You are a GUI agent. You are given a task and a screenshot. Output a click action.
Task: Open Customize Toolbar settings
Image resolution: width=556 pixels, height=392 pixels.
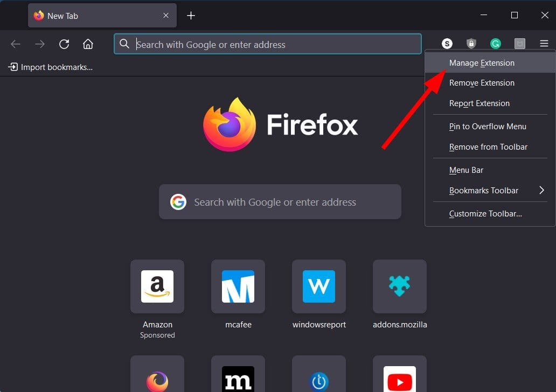click(490, 214)
